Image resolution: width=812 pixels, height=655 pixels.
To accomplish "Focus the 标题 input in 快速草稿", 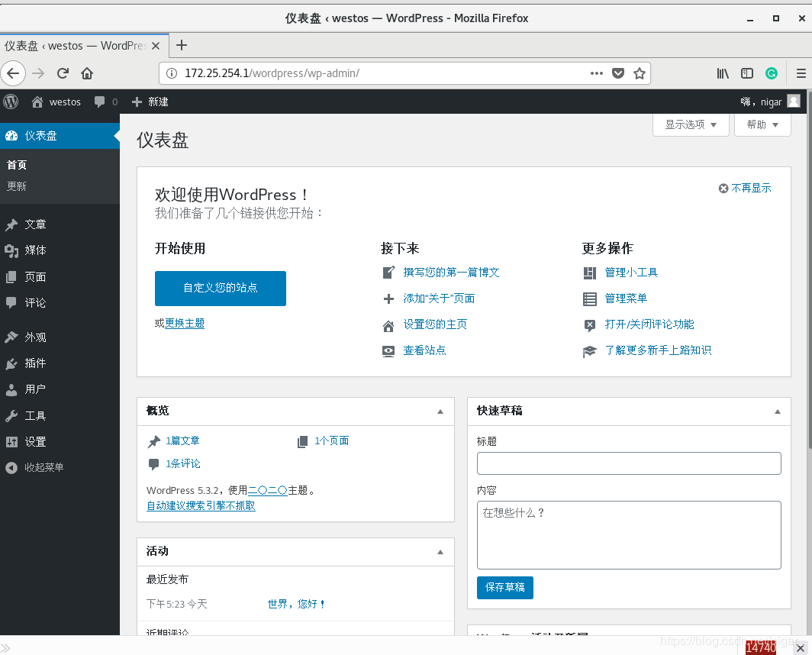I will (629, 463).
